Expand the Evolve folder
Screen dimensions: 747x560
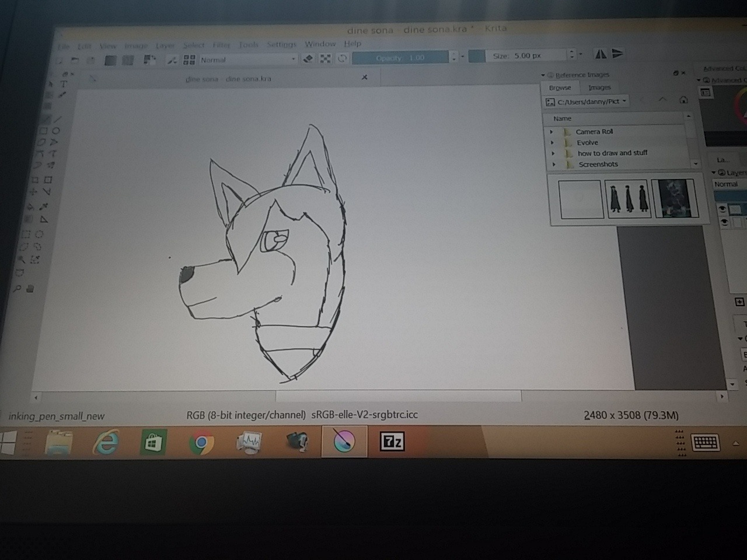pyautogui.click(x=552, y=142)
